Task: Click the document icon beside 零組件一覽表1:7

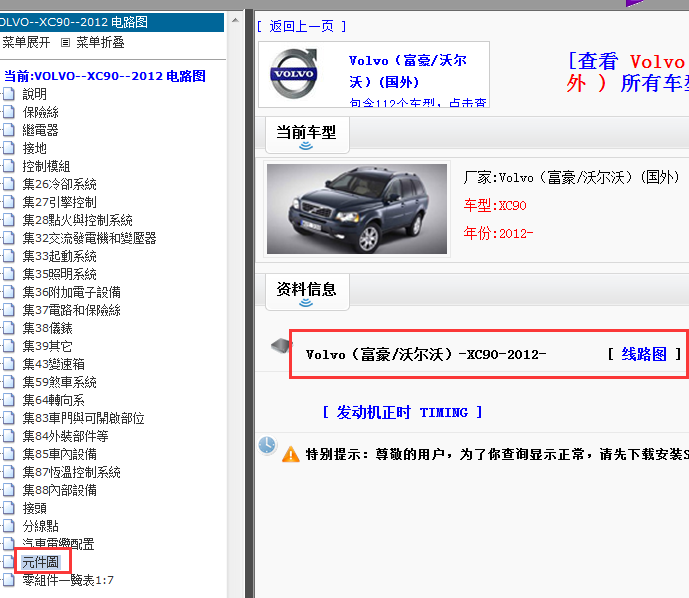Action: point(9,580)
